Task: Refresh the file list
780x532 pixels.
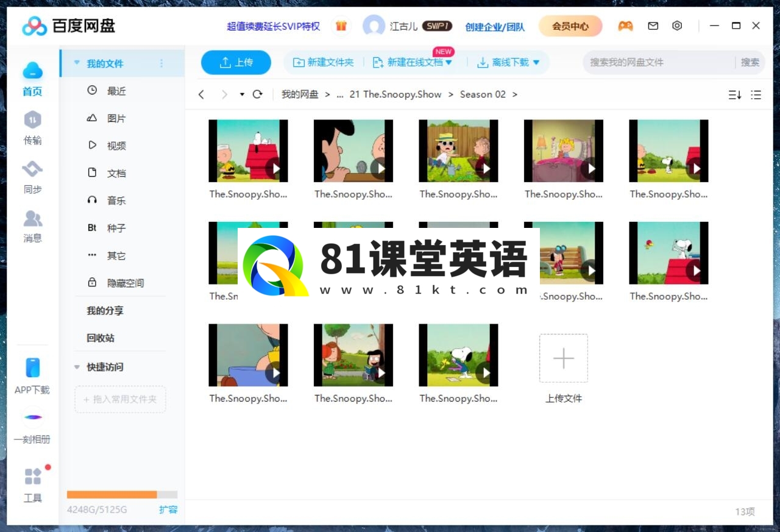Action: pos(258,94)
